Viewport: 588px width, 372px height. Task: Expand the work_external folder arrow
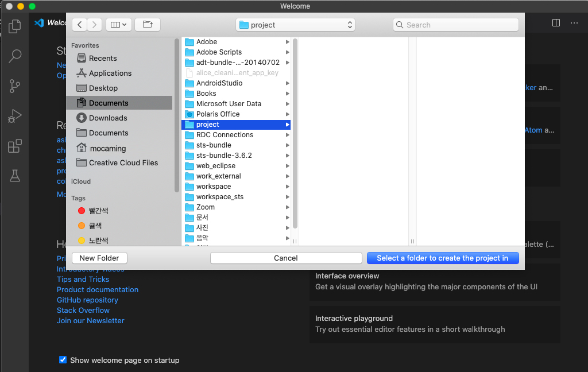coord(287,176)
